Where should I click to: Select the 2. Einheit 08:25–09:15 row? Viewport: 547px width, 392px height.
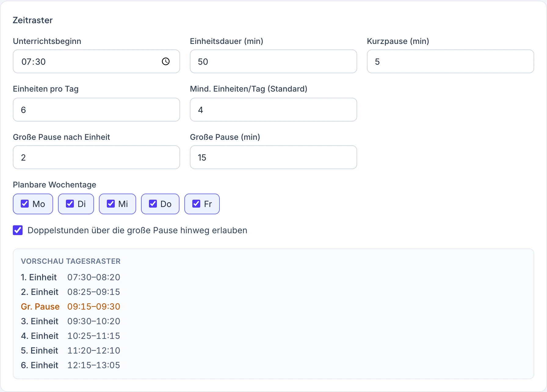click(x=71, y=292)
